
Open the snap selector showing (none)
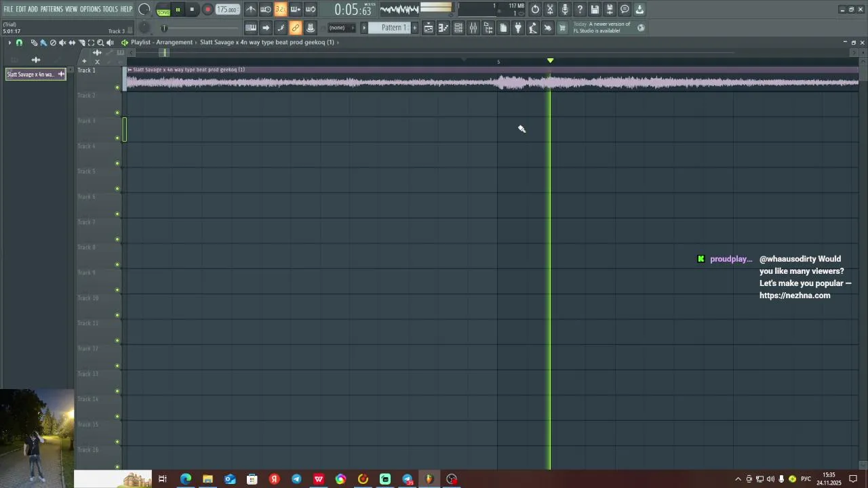coord(340,28)
